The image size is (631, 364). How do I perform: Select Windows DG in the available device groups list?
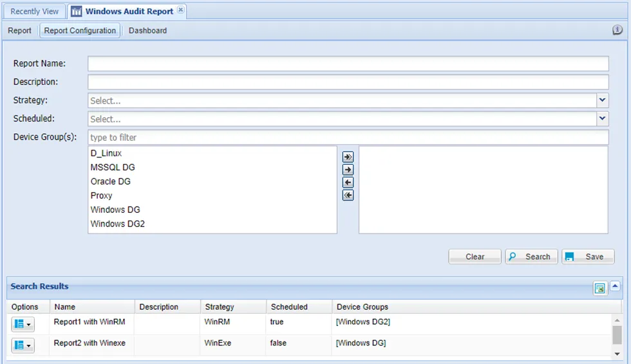(212, 209)
